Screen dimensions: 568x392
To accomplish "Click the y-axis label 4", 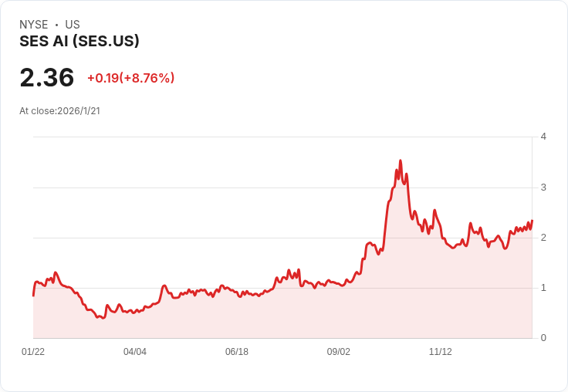I will pos(543,137).
